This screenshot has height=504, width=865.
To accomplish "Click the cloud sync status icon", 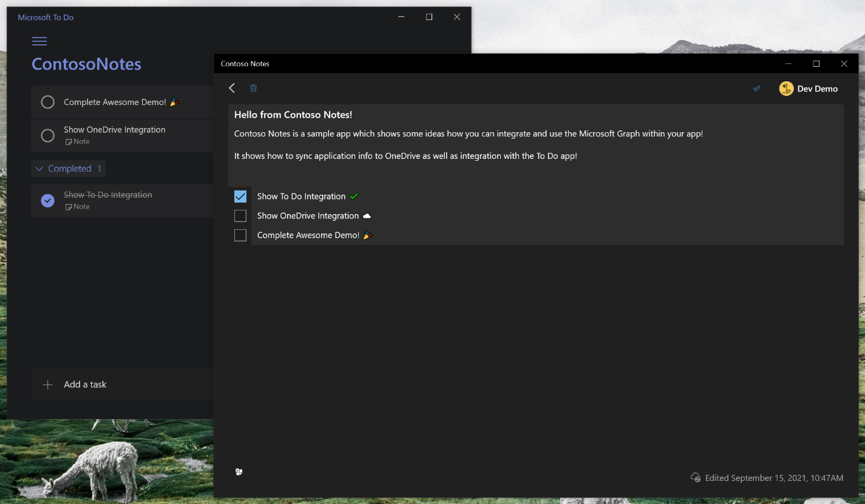I will point(696,477).
